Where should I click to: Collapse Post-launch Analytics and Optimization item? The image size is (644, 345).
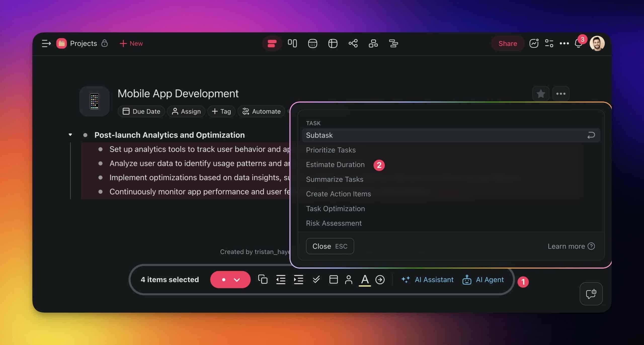pos(70,135)
